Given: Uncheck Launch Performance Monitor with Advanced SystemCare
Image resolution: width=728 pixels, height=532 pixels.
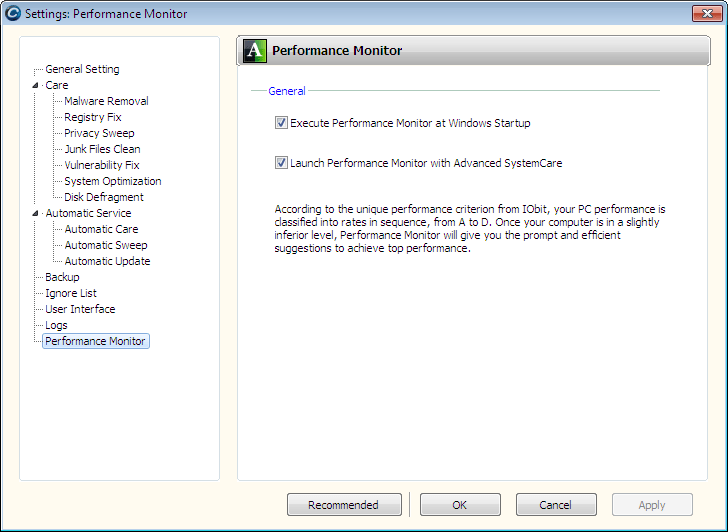Looking at the screenshot, I should point(281,162).
